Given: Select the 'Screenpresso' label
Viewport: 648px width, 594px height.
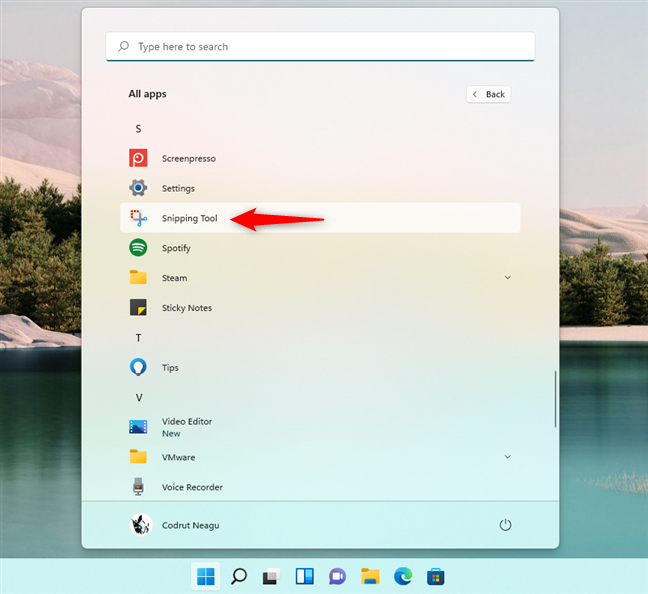Looking at the screenshot, I should pyautogui.click(x=188, y=159).
